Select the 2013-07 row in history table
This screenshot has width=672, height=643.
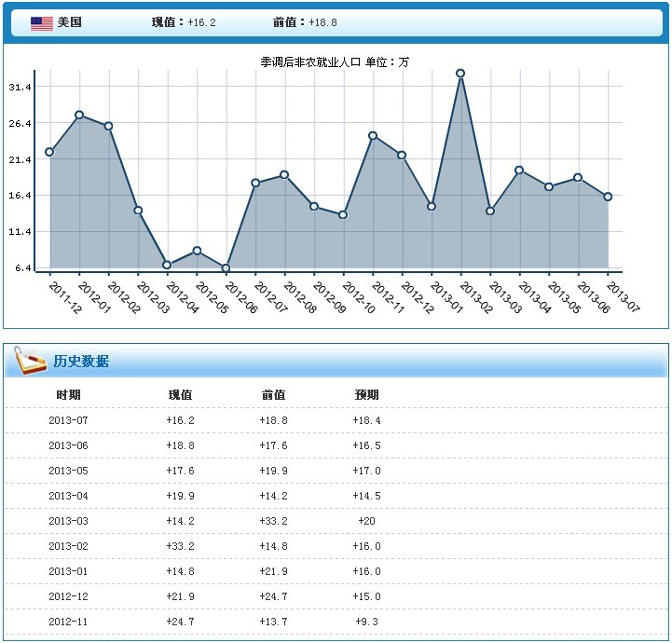point(68,420)
